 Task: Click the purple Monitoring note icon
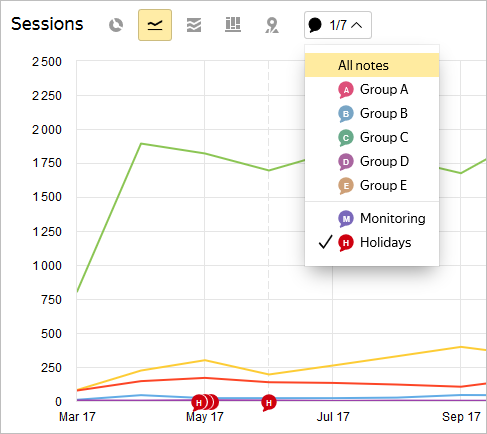click(x=346, y=219)
